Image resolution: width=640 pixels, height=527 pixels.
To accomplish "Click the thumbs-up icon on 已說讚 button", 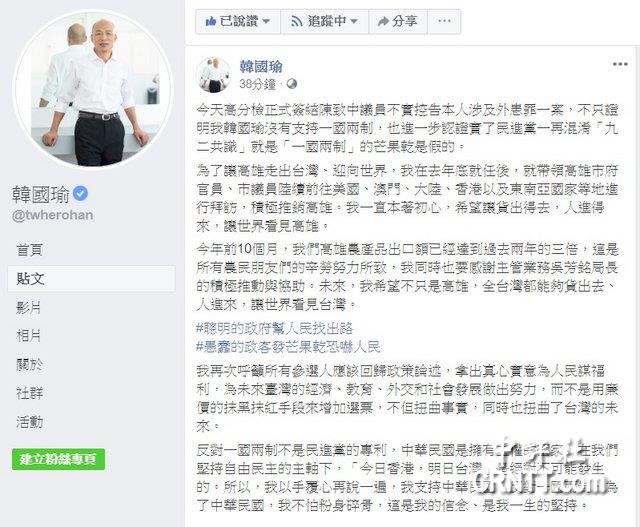I will [x=210, y=21].
